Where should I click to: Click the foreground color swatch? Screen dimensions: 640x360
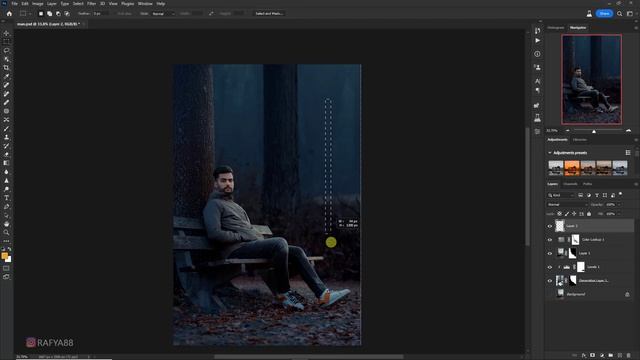point(4,256)
